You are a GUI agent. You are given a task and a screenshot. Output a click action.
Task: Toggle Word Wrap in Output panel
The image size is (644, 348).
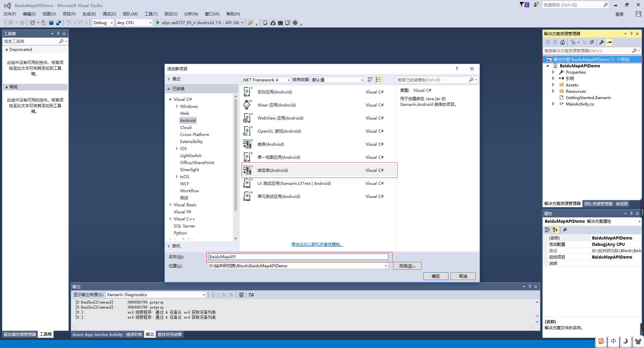pyautogui.click(x=251, y=295)
